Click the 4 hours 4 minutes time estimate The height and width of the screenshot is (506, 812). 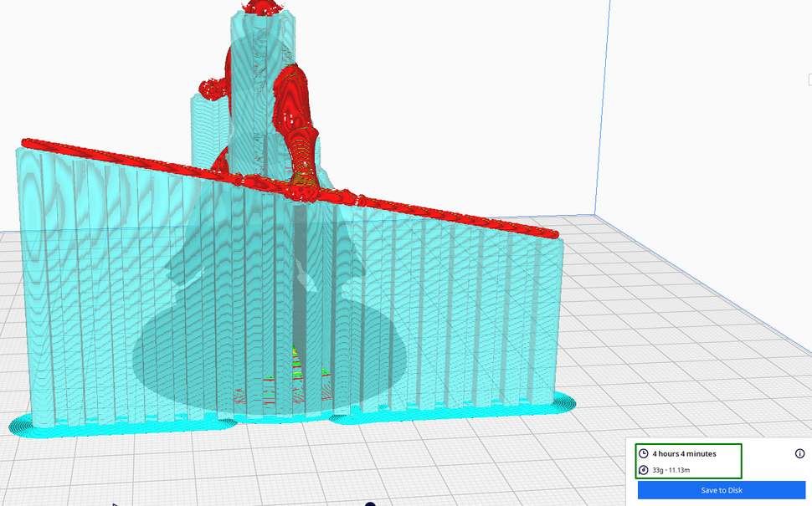[685, 453]
